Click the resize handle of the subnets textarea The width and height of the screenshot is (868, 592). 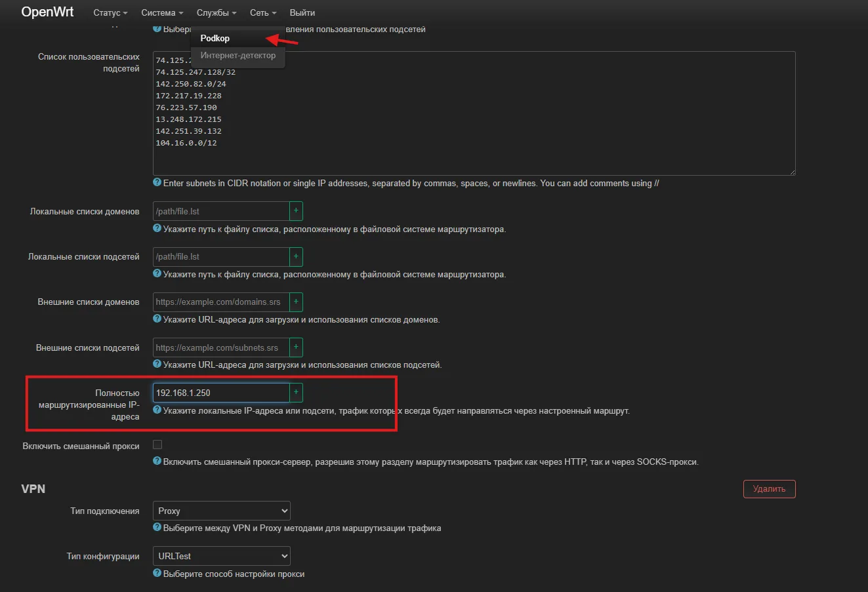tap(792, 172)
